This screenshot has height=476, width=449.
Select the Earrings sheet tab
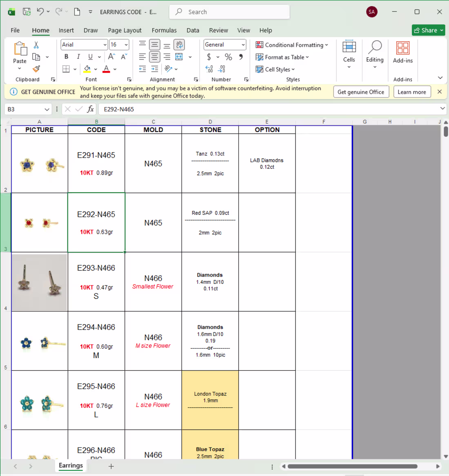71,466
